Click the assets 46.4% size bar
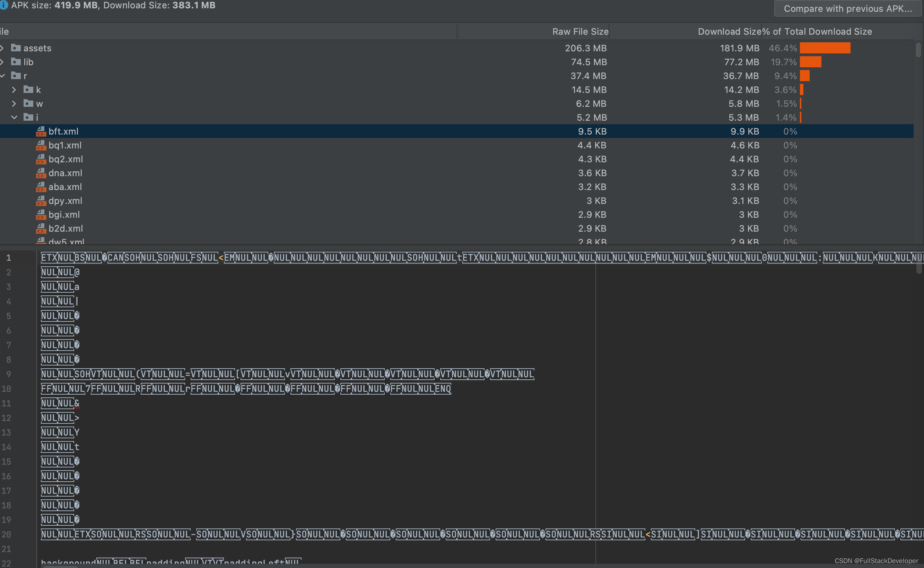 click(825, 48)
